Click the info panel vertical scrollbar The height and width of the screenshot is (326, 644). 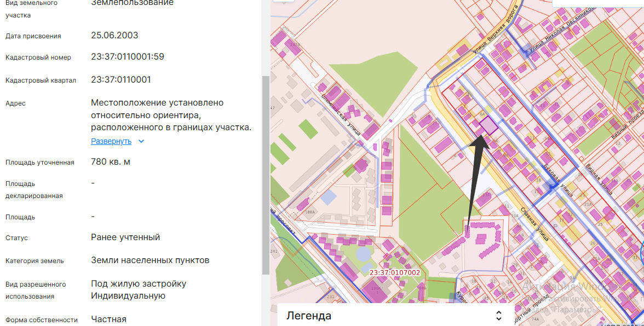coord(266,175)
